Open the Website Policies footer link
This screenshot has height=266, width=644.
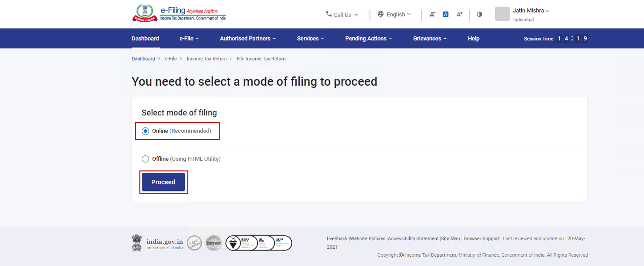[x=368, y=238]
